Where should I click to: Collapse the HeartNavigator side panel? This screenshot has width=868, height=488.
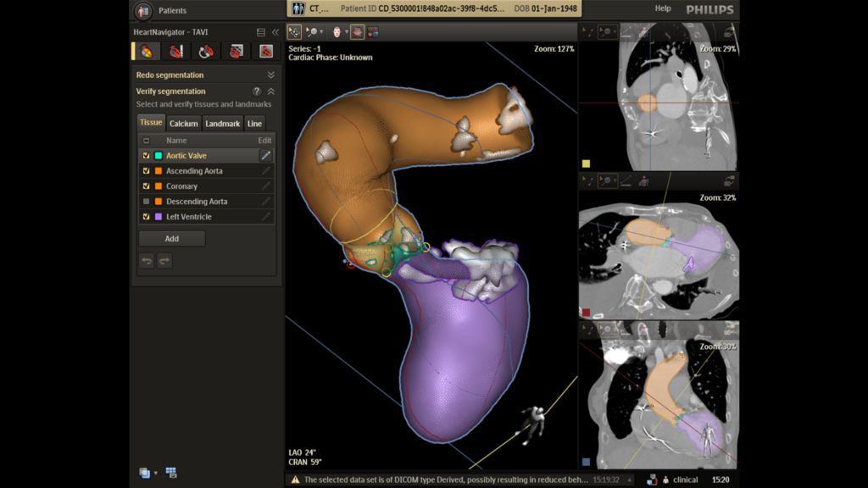pyautogui.click(x=275, y=33)
